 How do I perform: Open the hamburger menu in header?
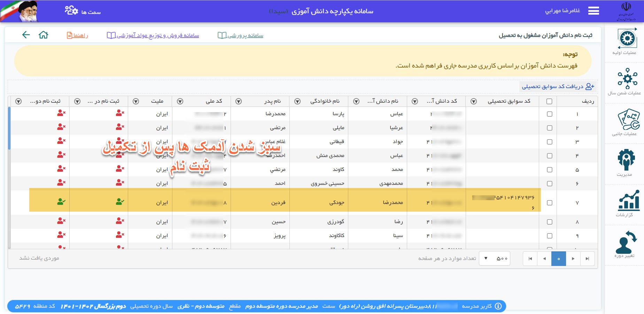click(593, 11)
